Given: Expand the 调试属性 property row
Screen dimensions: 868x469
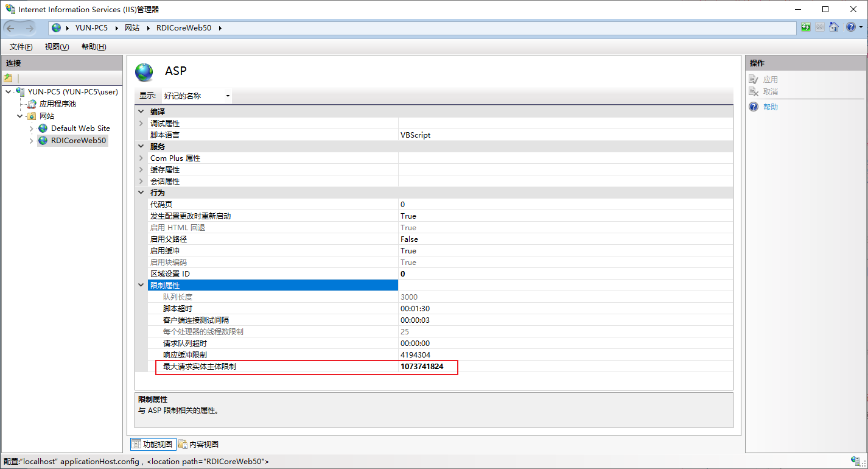Looking at the screenshot, I should [141, 124].
